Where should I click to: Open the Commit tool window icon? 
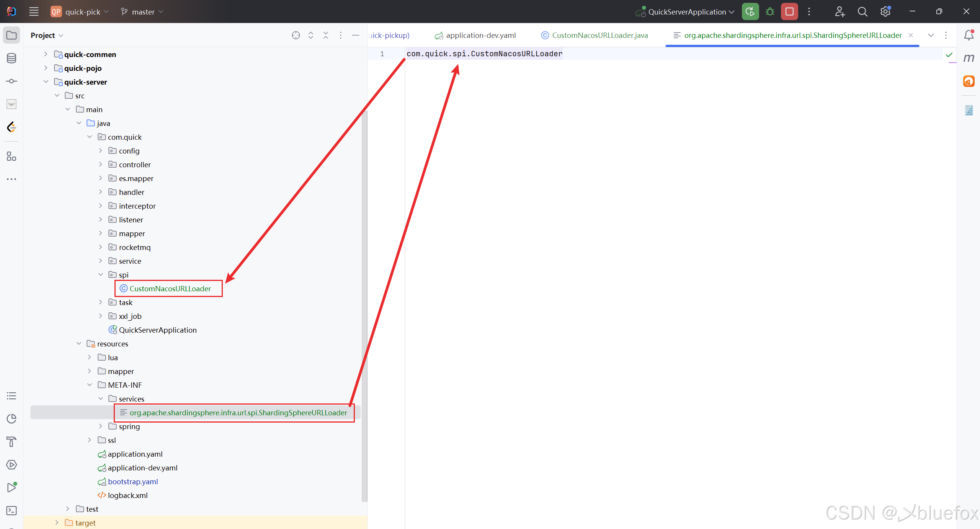coord(11,81)
